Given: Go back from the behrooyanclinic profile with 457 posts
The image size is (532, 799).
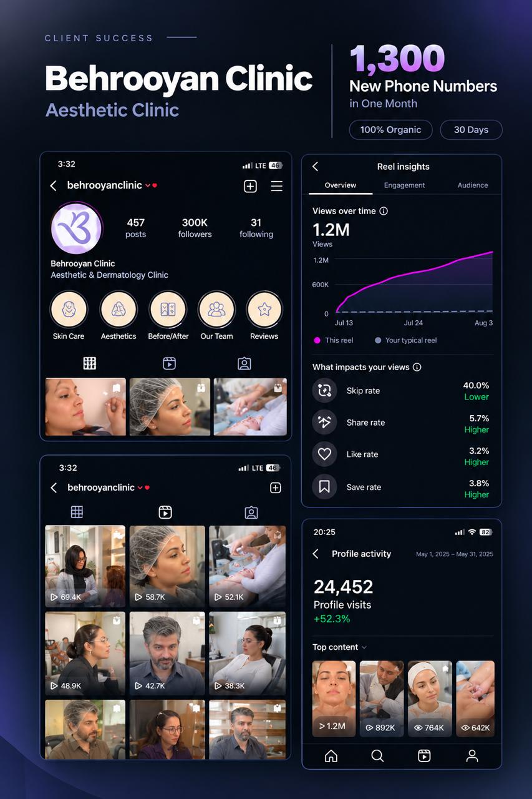Looking at the screenshot, I should (54, 186).
